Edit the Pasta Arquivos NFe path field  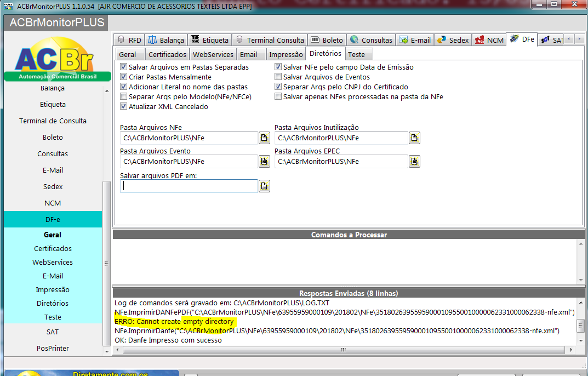pyautogui.click(x=189, y=138)
